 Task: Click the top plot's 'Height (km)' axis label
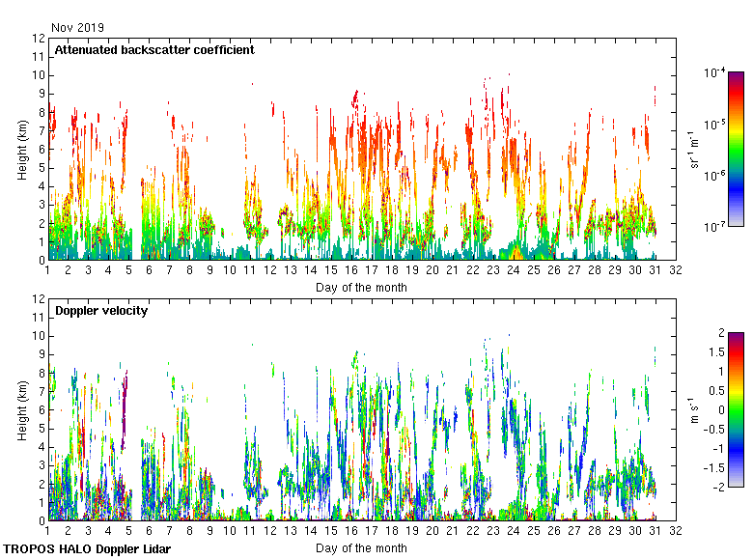pyautogui.click(x=22, y=150)
